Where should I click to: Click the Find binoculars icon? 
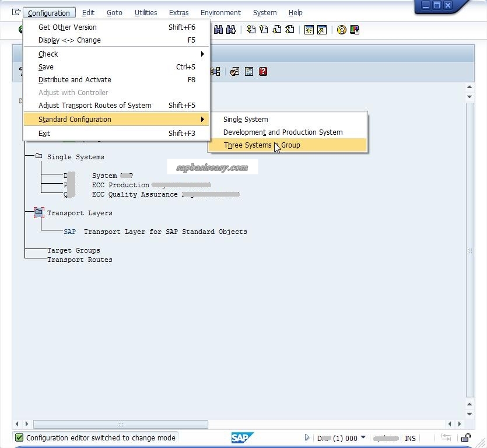(x=218, y=30)
